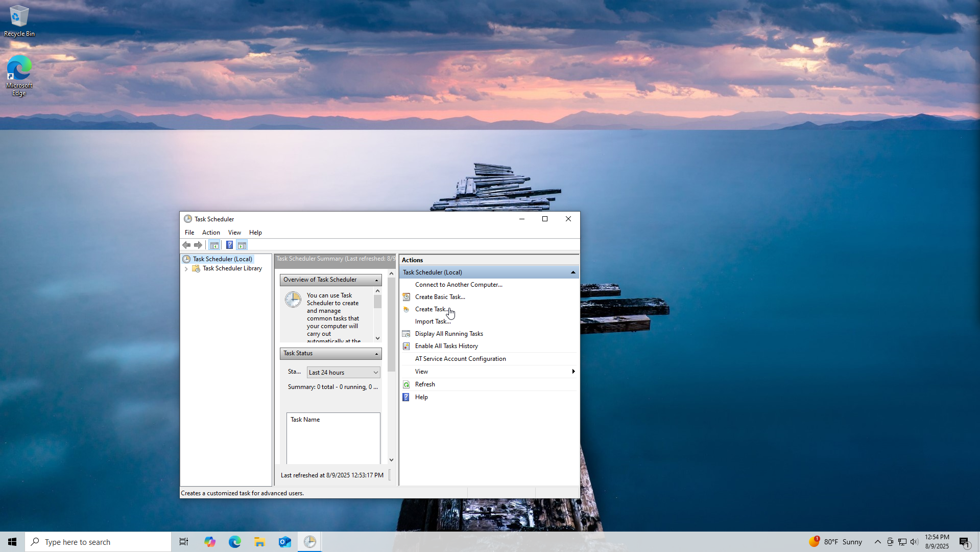
Task: Toggle Show/Hide Action Pane toolbar icon
Action: tap(242, 245)
